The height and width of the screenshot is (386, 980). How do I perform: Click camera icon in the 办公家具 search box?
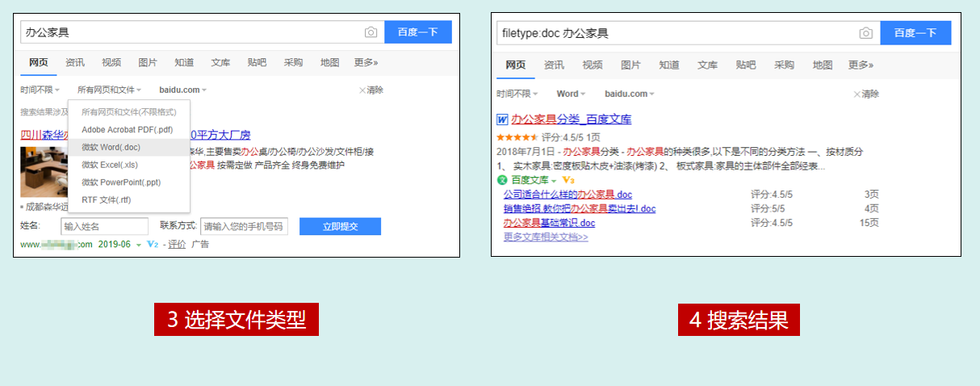click(371, 32)
